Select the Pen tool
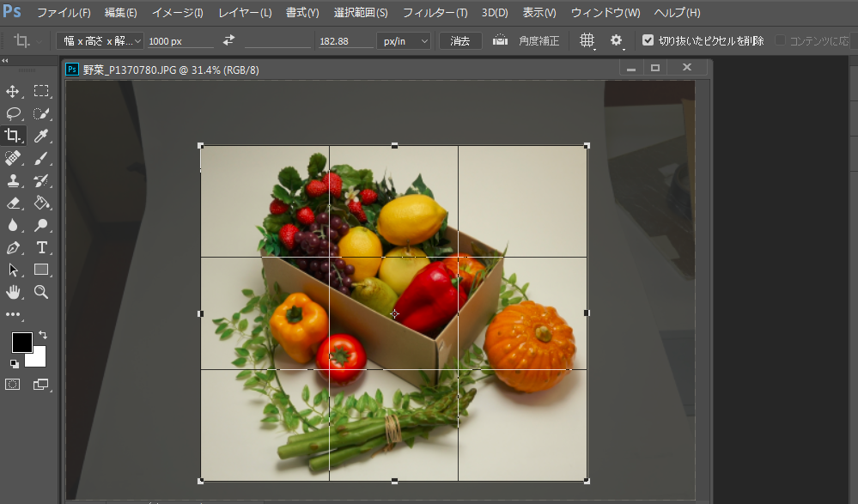The width and height of the screenshot is (858, 504). pyautogui.click(x=13, y=247)
